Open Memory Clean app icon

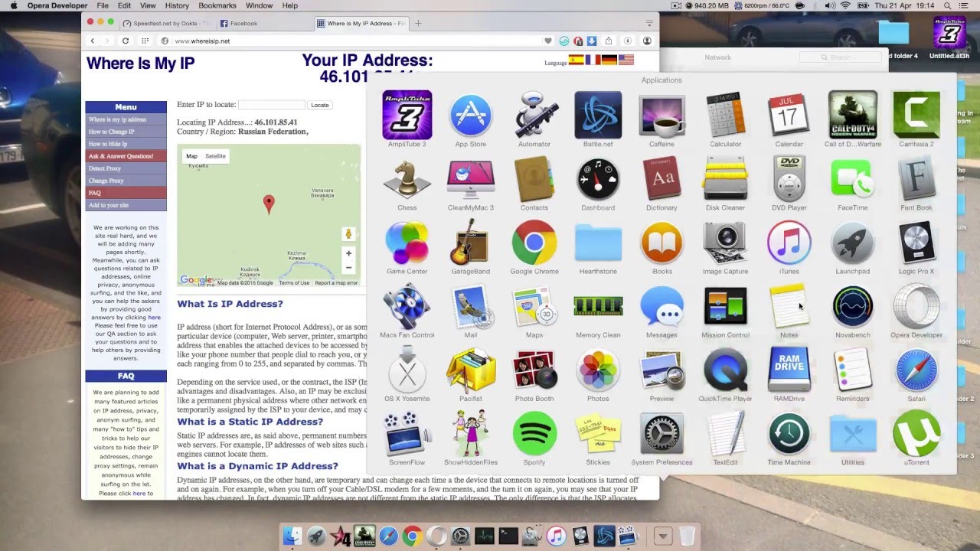pos(598,306)
